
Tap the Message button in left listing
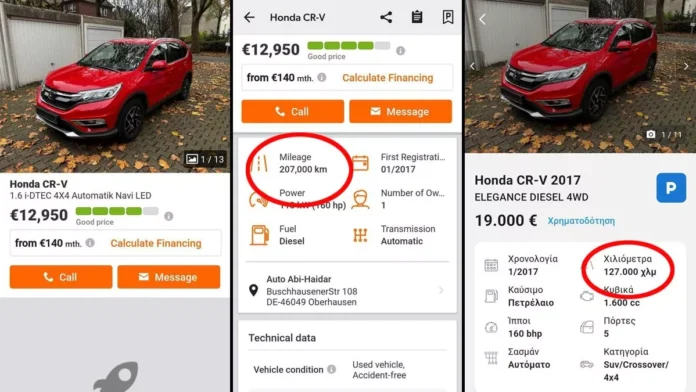point(169,277)
